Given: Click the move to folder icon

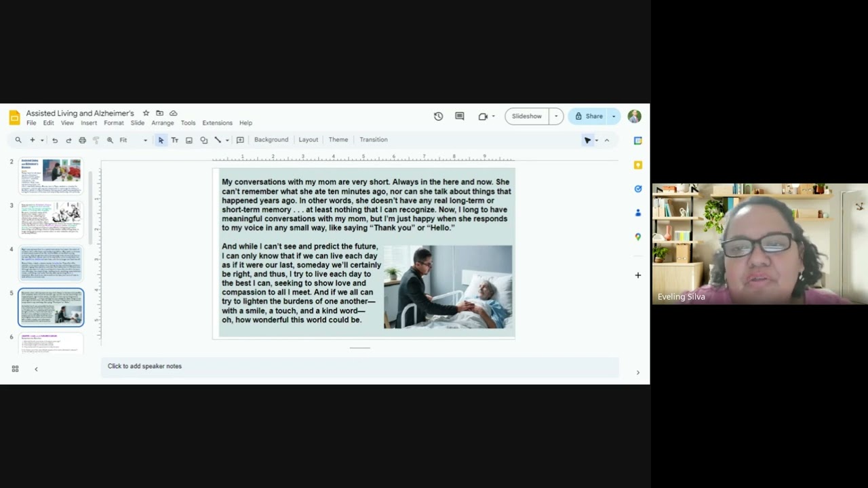Looking at the screenshot, I should pyautogui.click(x=159, y=113).
